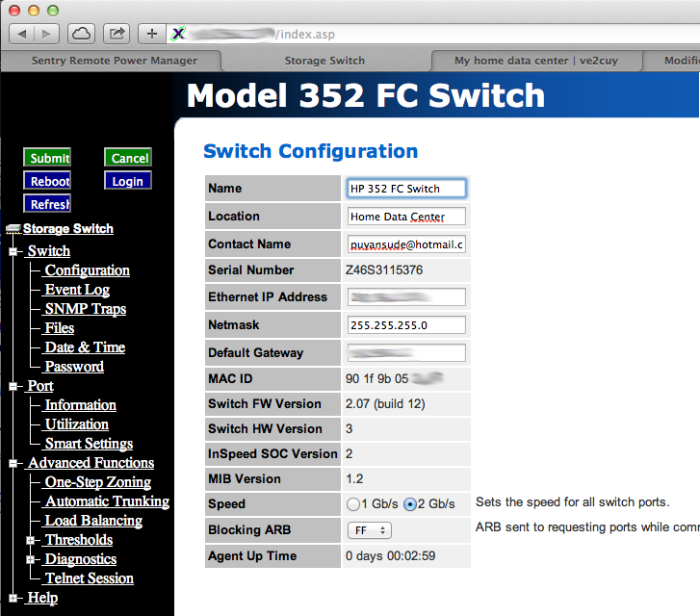Go back with the browser back arrow
Viewport: 700px width, 616px height.
(x=22, y=34)
